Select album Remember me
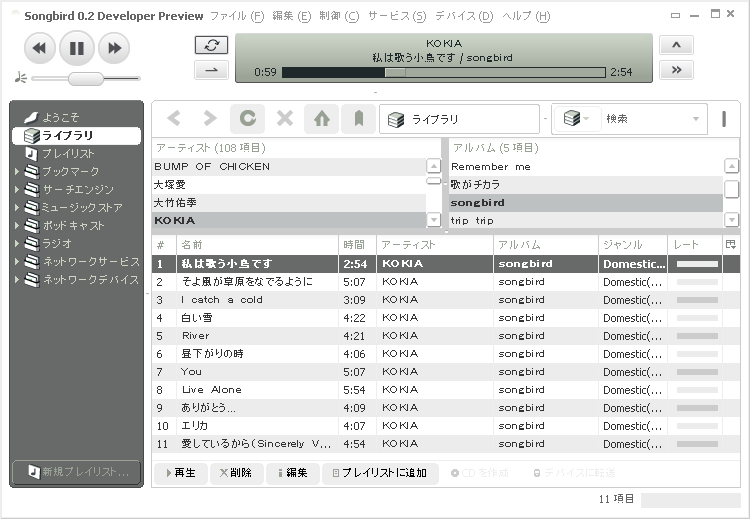 pos(586,166)
